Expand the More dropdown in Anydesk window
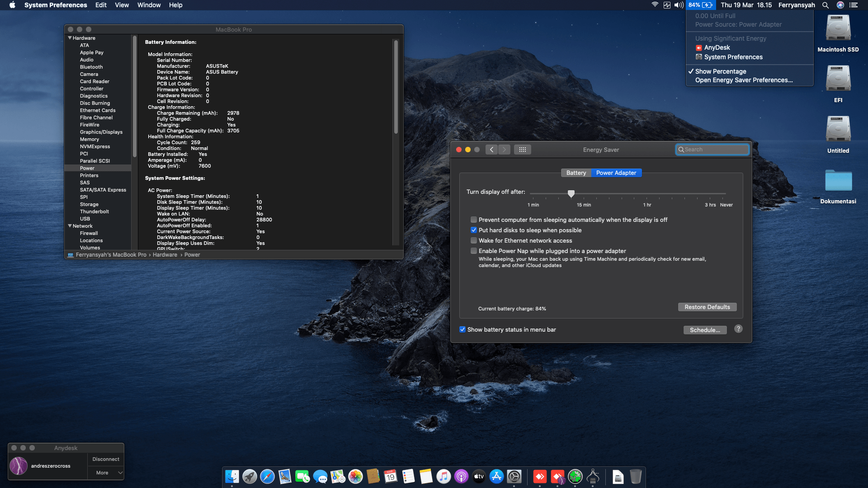This screenshot has width=868, height=488. point(106,473)
